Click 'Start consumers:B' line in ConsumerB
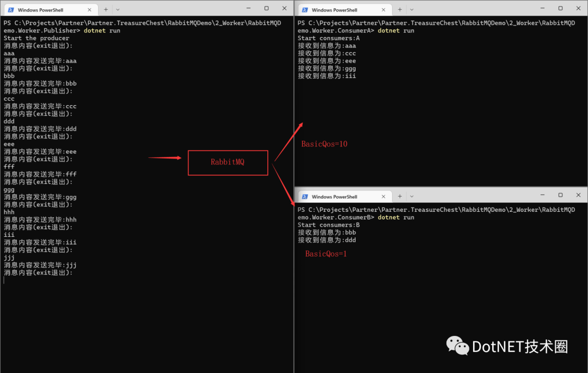This screenshot has height=373, width=588. 328,225
